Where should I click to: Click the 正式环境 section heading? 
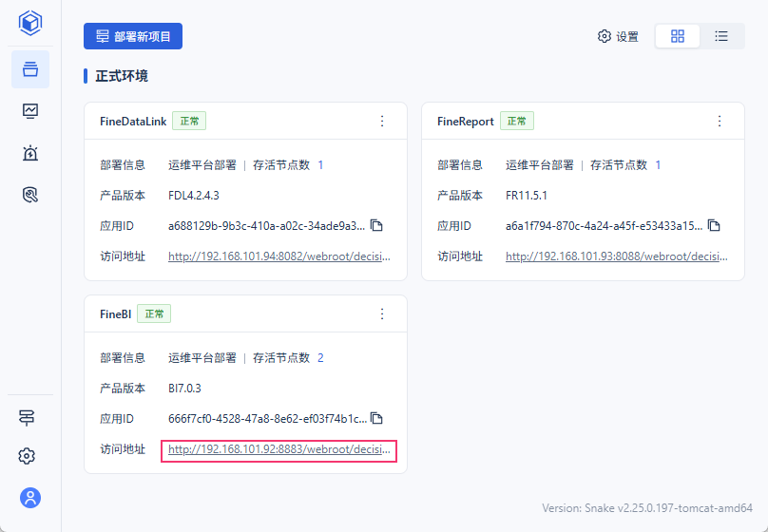pyautogui.click(x=122, y=76)
